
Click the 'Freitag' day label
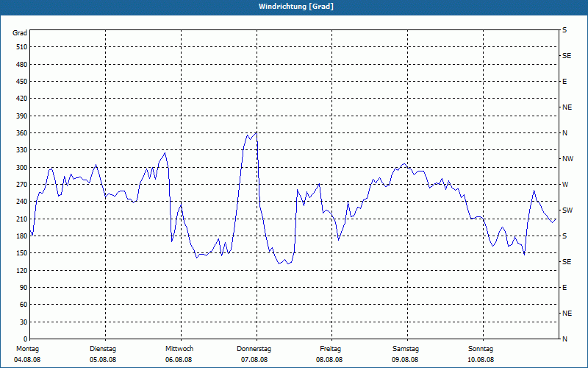point(330,349)
